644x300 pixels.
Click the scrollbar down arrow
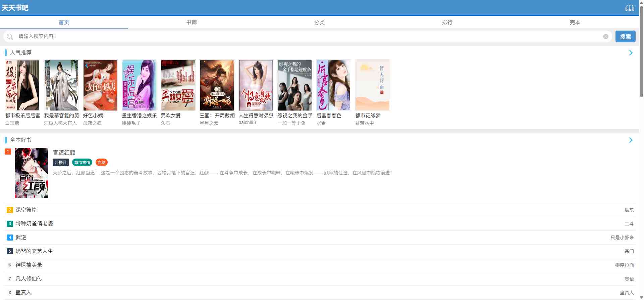641,297
